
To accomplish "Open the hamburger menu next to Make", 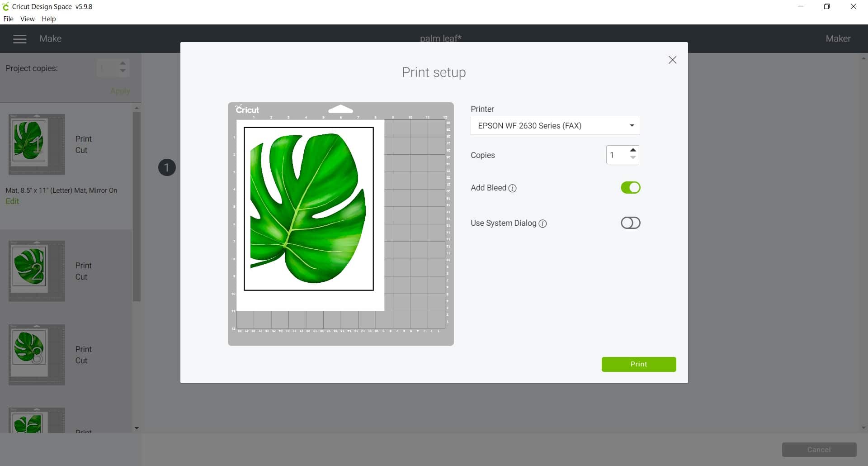I will pos(19,39).
